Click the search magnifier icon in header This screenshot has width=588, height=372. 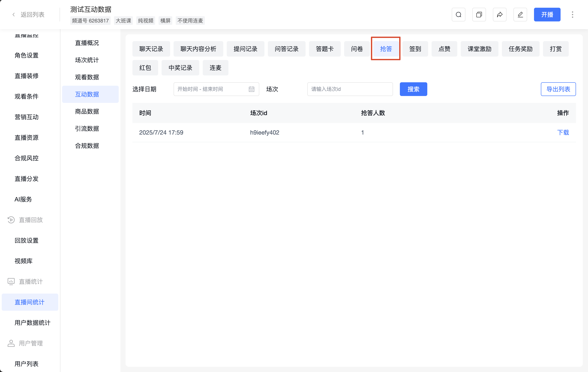pos(458,15)
